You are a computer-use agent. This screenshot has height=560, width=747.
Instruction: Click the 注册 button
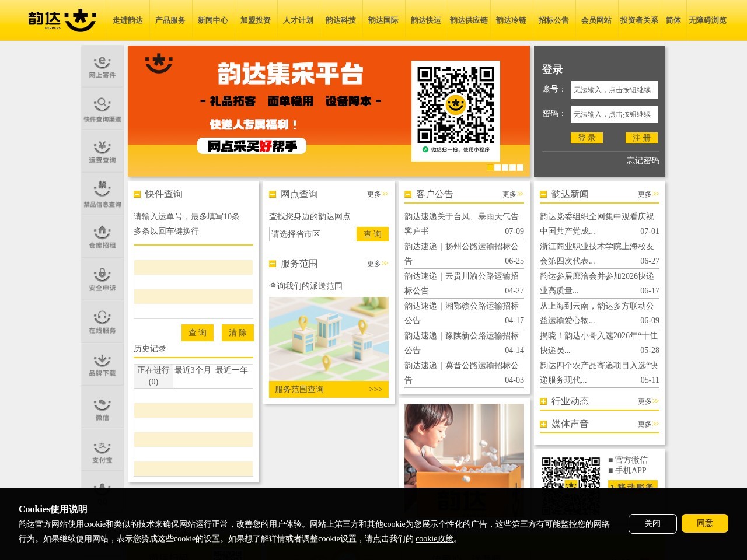point(641,138)
